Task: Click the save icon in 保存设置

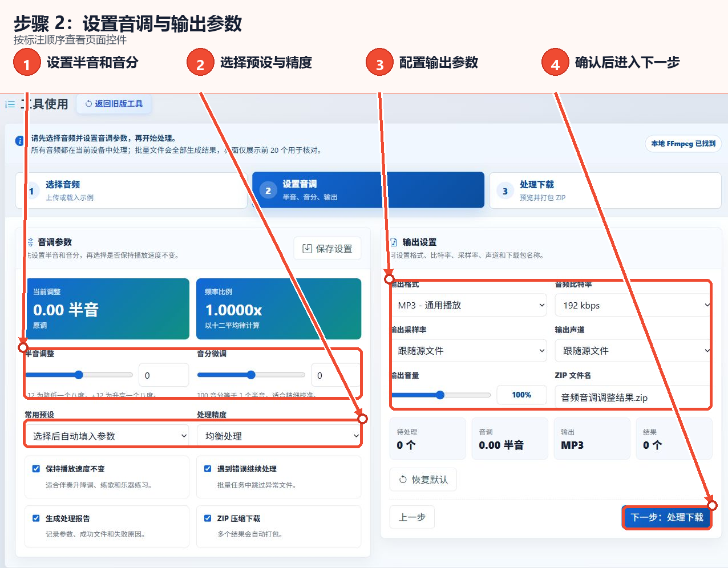Action: click(307, 249)
